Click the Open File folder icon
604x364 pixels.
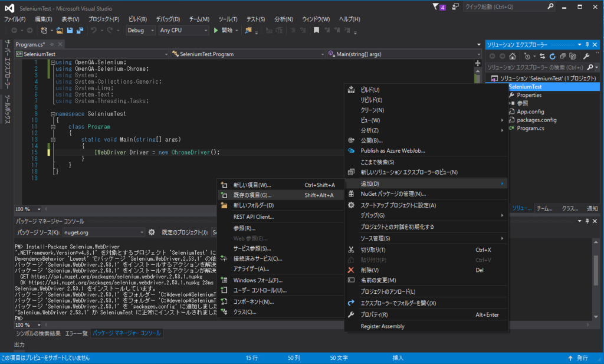pos(60,31)
